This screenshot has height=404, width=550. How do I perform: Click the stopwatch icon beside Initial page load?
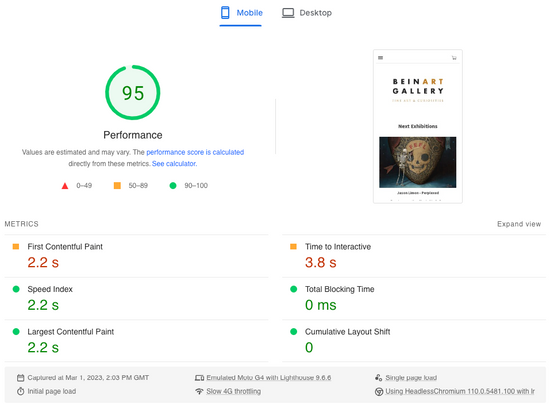click(x=21, y=391)
